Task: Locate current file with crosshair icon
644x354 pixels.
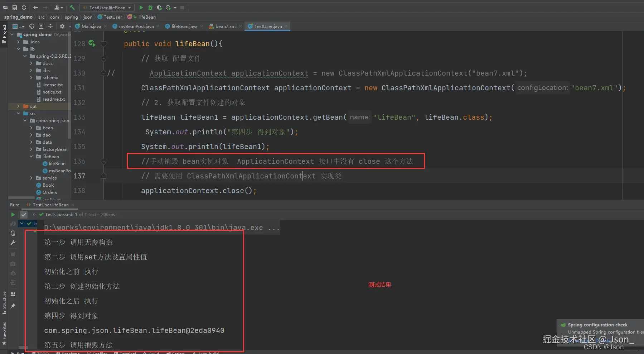Action: click(32, 26)
